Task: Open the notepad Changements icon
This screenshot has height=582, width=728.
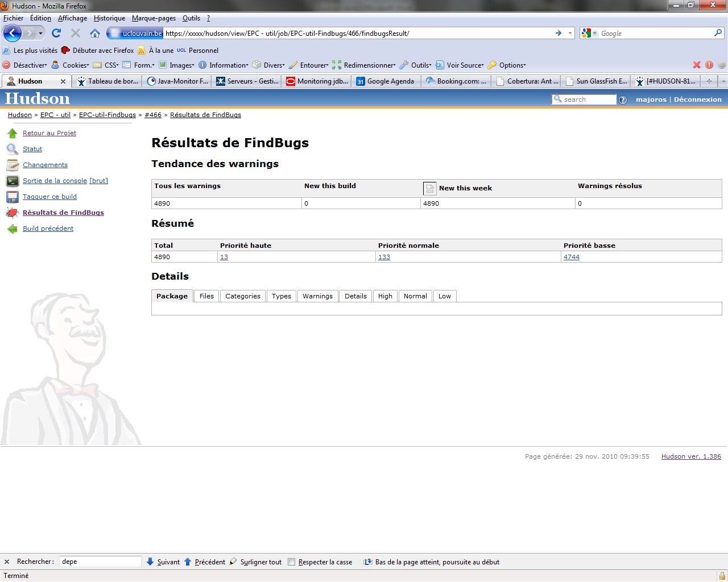Action: point(13,165)
